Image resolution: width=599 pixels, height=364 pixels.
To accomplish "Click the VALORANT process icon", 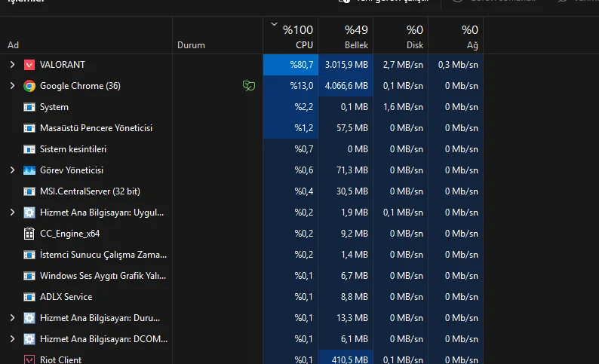I will 29,65.
